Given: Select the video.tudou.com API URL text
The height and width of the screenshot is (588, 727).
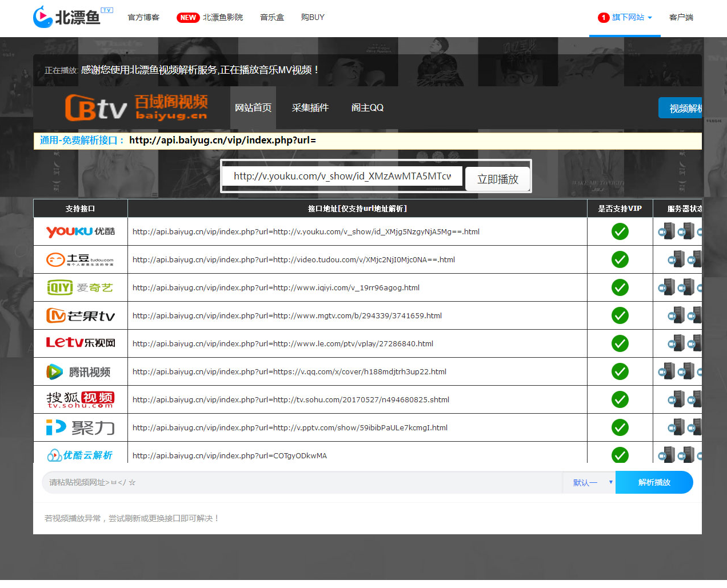Looking at the screenshot, I should tap(294, 259).
